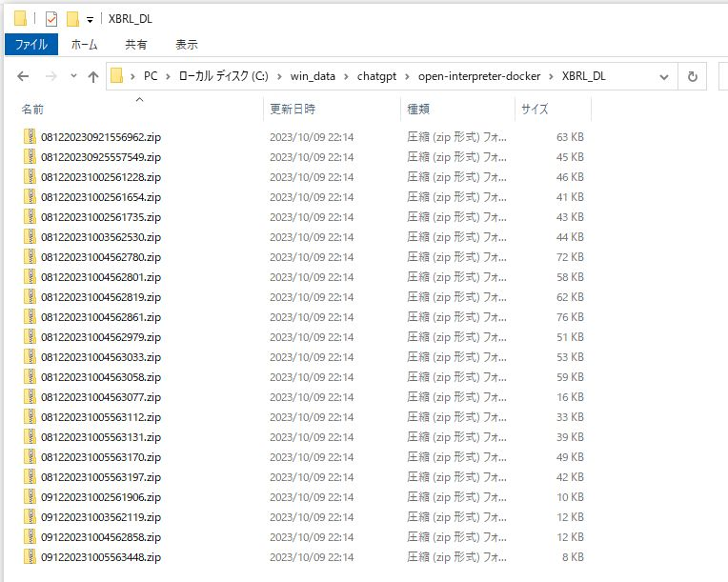This screenshot has height=582, width=728.
Task: Click the 63 KB size cell
Action: point(570,137)
